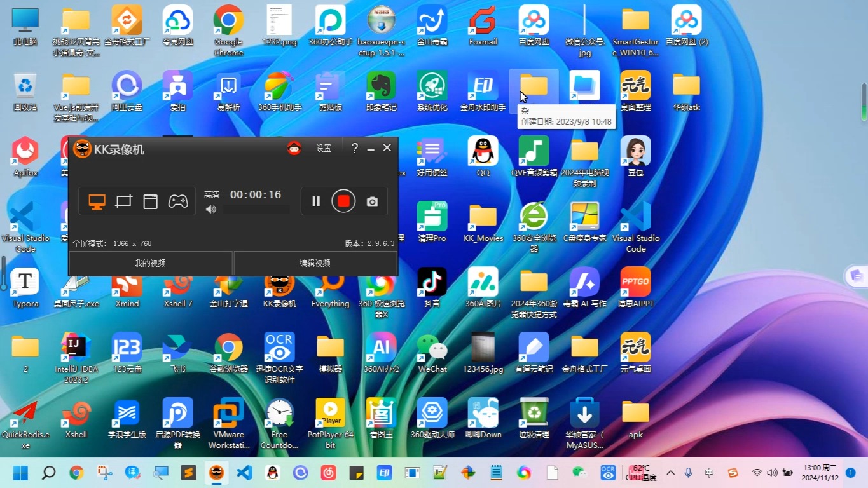Viewport: 868px width, 488px height.
Task: Select the Google Chrome desktop shortcut
Action: tap(228, 30)
